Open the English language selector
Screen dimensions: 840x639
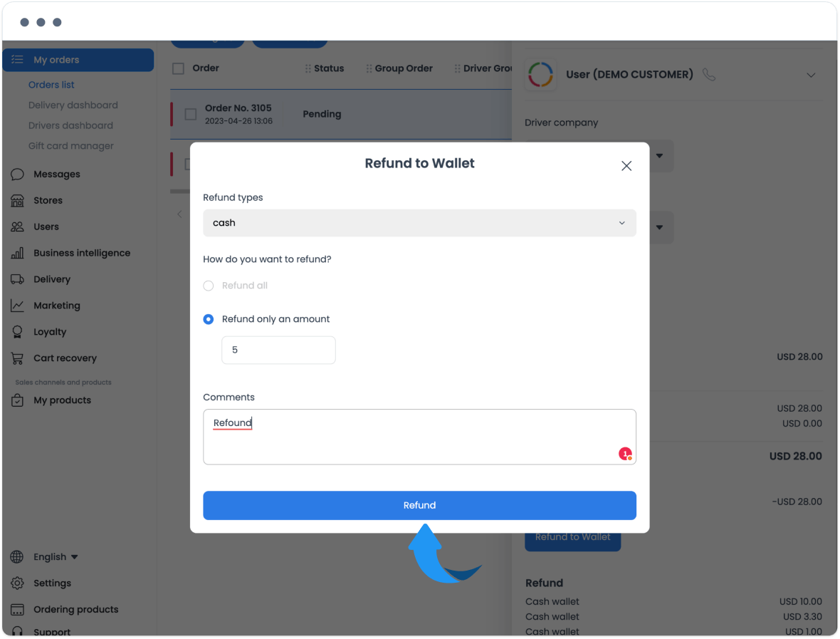pyautogui.click(x=56, y=557)
